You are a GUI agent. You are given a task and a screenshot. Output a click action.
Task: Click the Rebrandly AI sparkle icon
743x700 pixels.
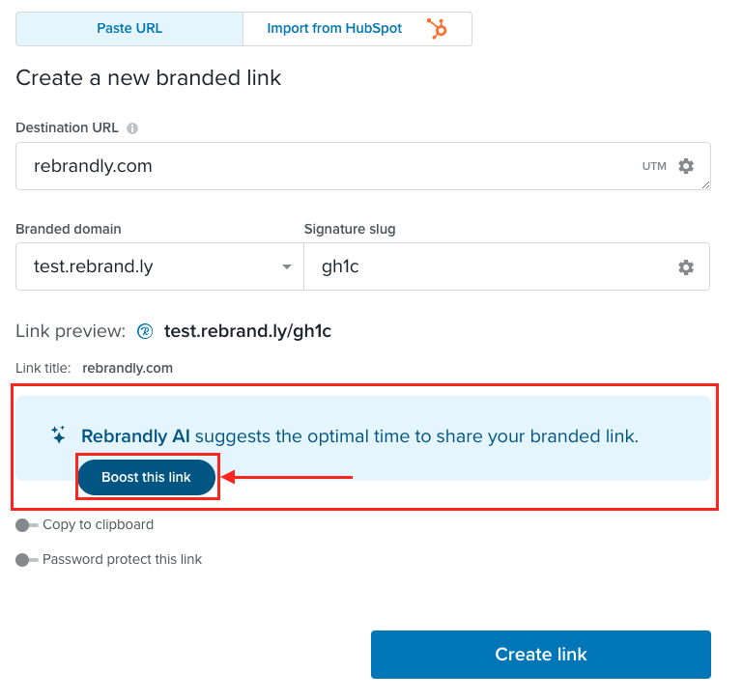click(x=58, y=435)
